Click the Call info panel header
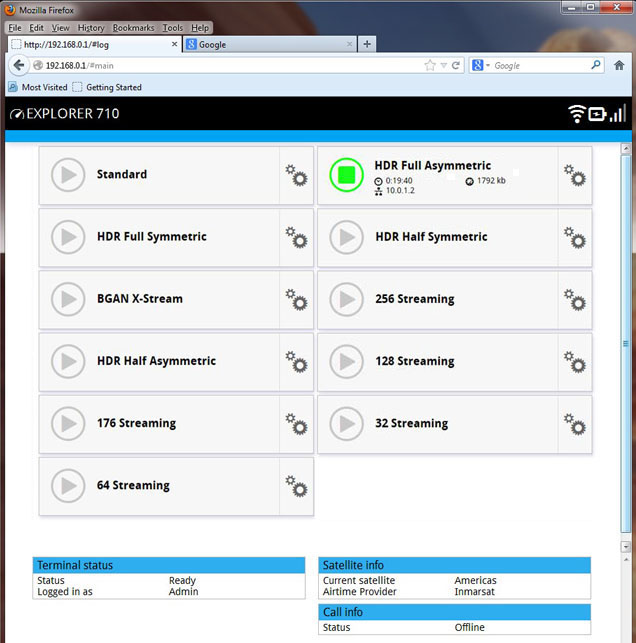 click(454, 612)
